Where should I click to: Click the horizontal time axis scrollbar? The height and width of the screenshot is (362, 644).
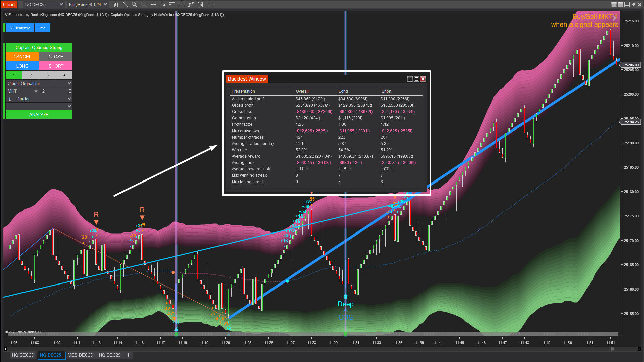[322, 349]
